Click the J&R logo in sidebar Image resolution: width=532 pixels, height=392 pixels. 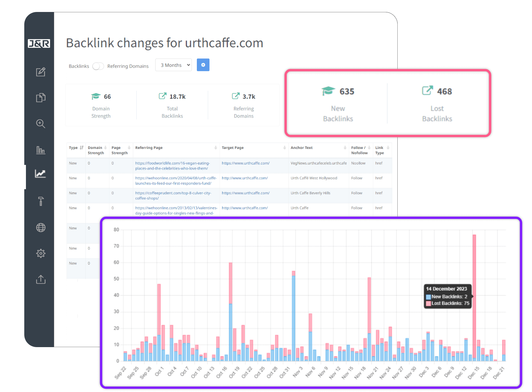pyautogui.click(x=39, y=44)
